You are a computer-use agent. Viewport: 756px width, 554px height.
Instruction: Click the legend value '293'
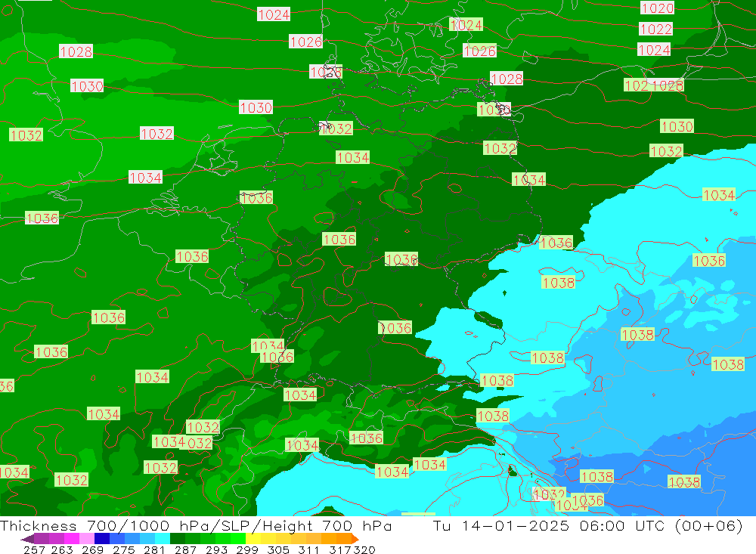tap(216, 550)
